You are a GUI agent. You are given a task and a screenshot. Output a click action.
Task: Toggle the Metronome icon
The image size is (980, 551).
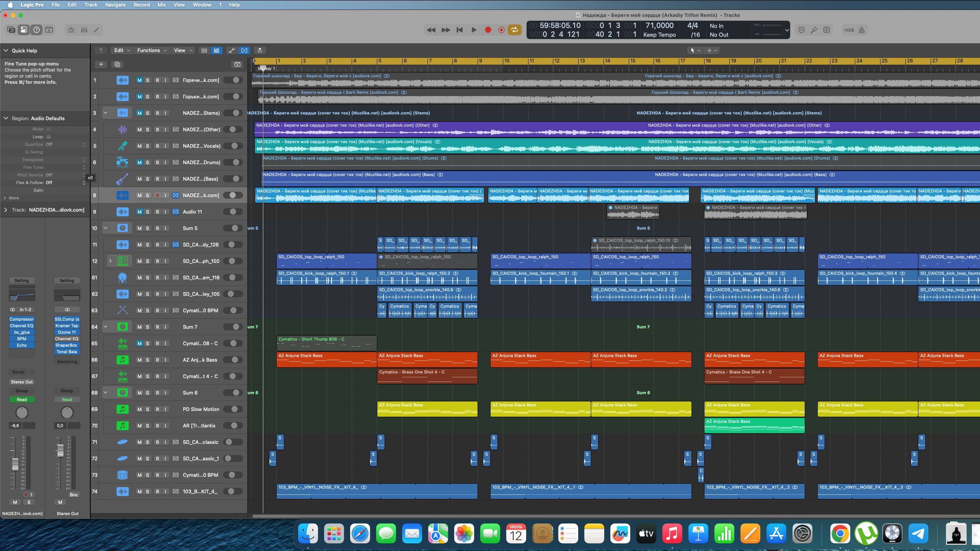862,30
